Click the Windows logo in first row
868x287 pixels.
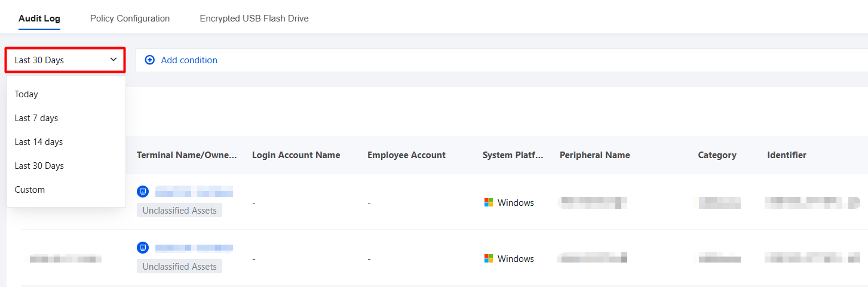(489, 203)
